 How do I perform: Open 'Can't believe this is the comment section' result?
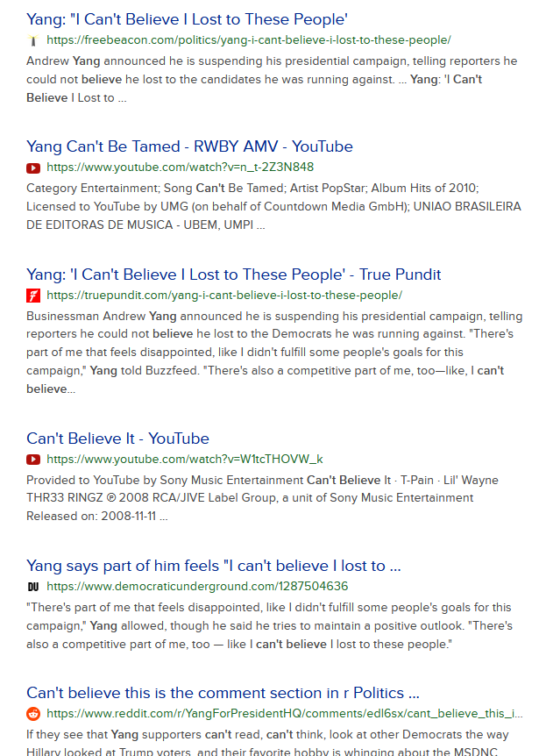pyautogui.click(x=223, y=693)
